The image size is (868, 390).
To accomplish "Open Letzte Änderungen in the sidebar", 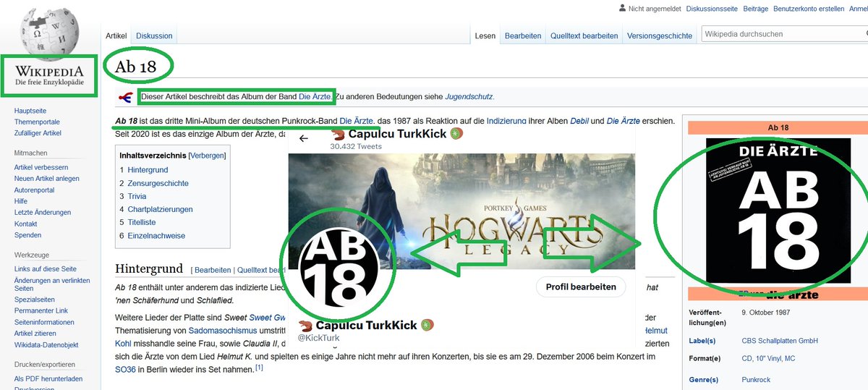I will click(43, 212).
